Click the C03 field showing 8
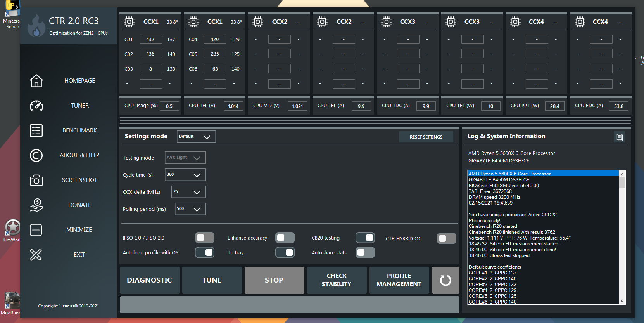644x323 pixels. point(151,69)
